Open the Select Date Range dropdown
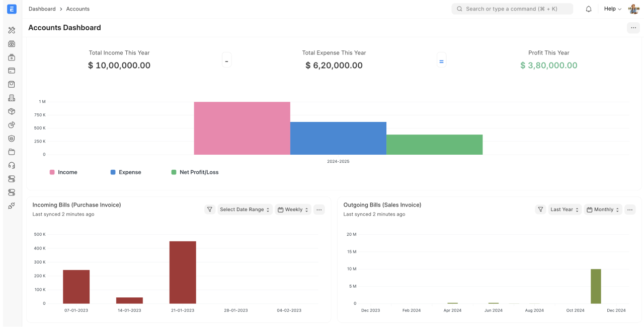644x327 pixels. pos(245,209)
